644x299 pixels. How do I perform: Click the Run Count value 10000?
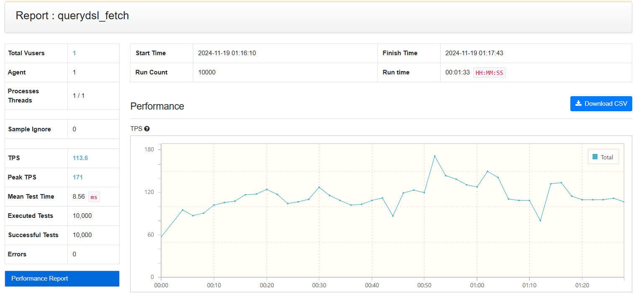[x=207, y=72]
